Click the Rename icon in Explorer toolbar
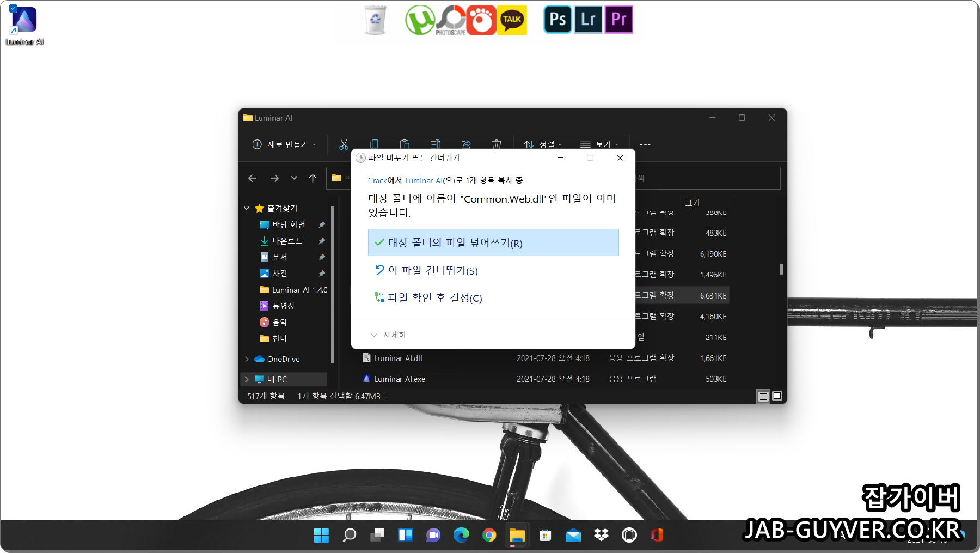 click(x=436, y=144)
